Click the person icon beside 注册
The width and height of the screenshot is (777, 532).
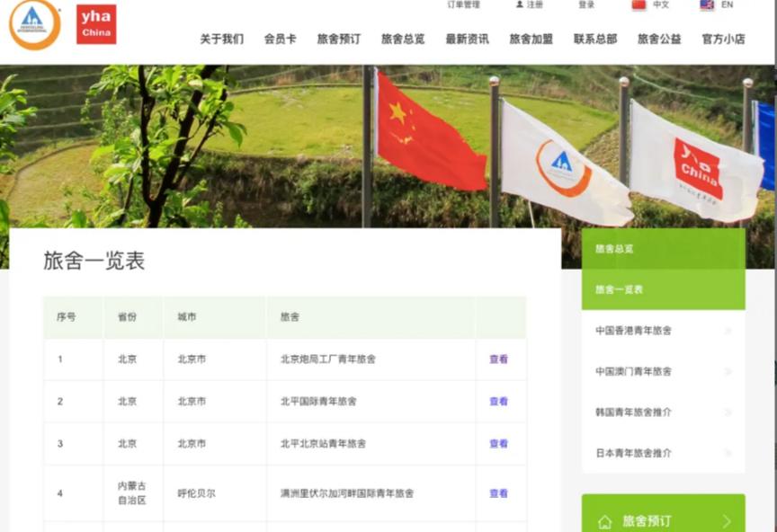(x=518, y=4)
